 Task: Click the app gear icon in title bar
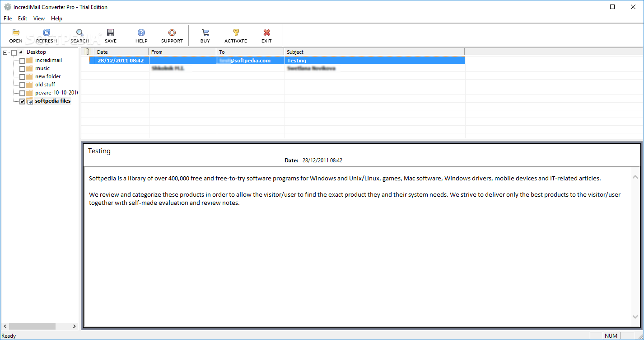pyautogui.click(x=7, y=7)
